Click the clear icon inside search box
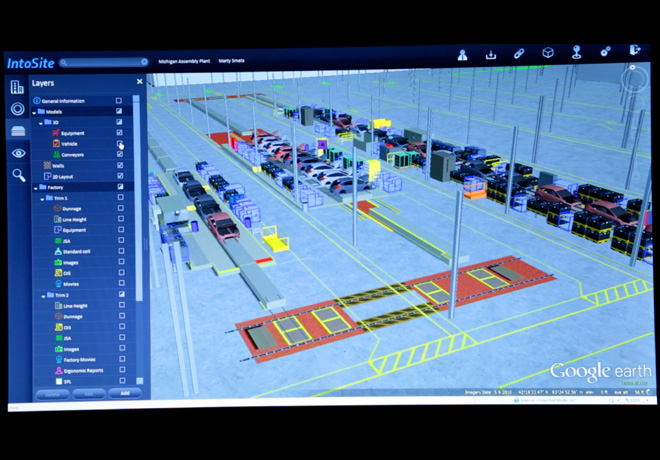Screen dimensions: 660x460 pos(144,62)
